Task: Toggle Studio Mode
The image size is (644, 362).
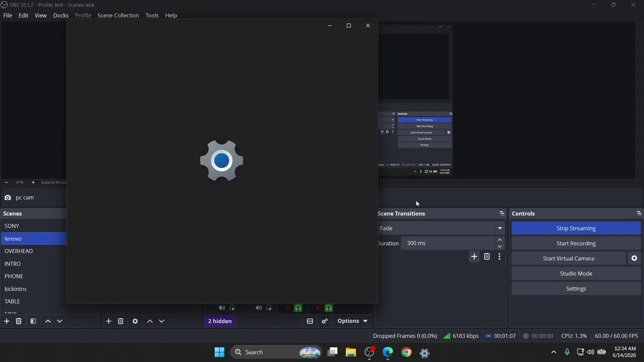Action: coord(576,274)
